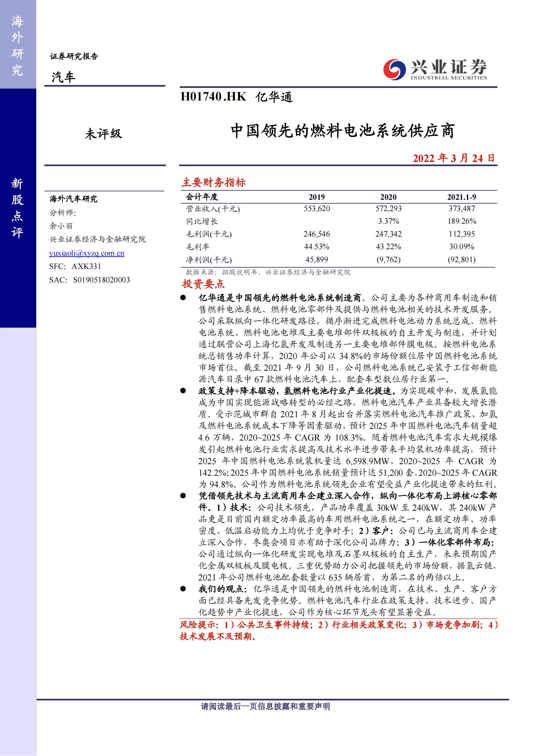Click the 数据来源 source note
Image resolution: width=535 pixels, height=756 pixels.
click(x=268, y=272)
